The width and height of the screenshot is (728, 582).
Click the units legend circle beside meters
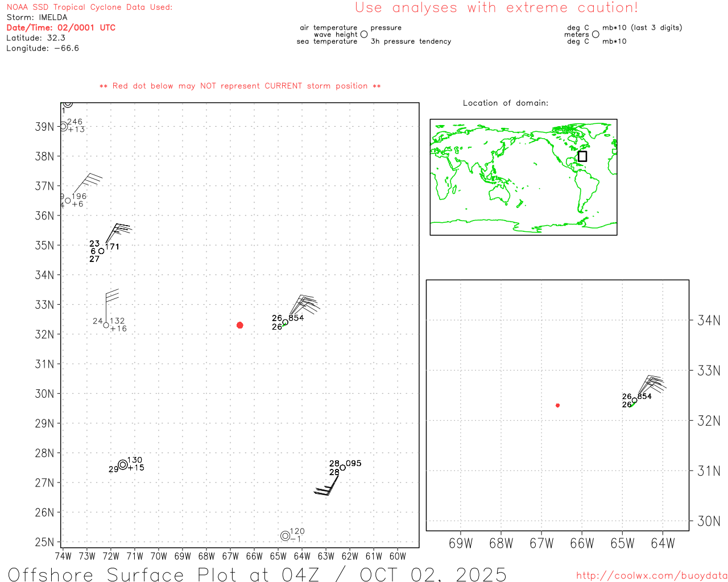pos(595,35)
